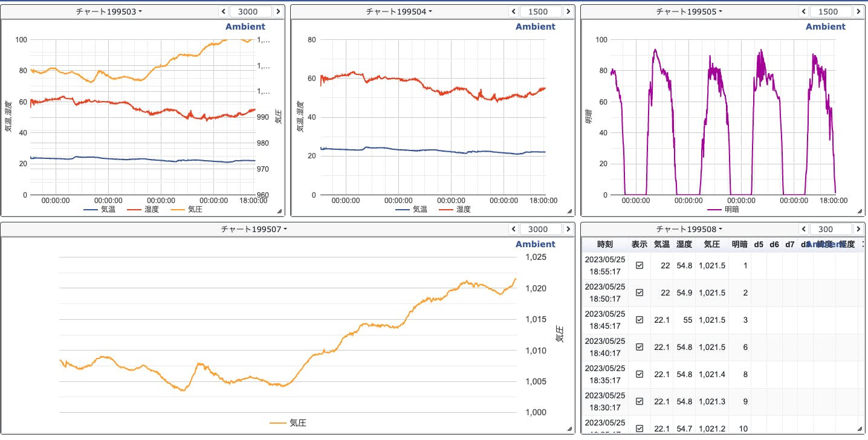Image resolution: width=868 pixels, height=440 pixels.
Task: Click Ambient link in chart 199504
Action: 535,27
